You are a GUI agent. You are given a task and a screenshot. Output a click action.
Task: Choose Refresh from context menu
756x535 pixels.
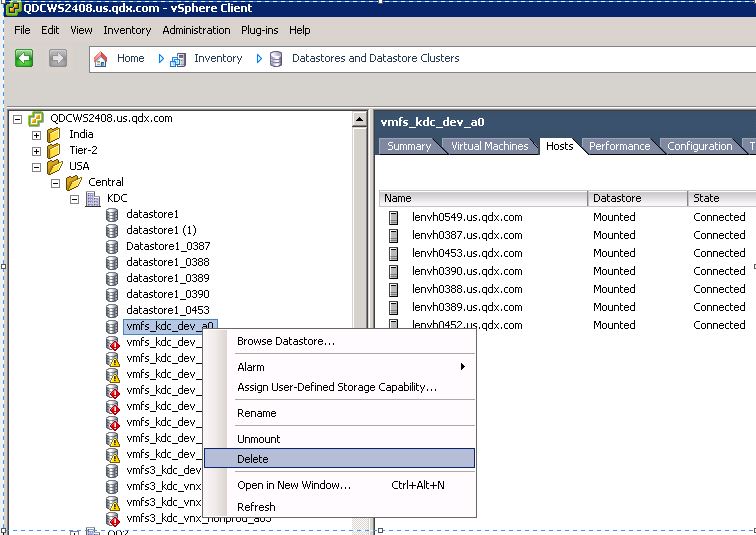(339, 507)
